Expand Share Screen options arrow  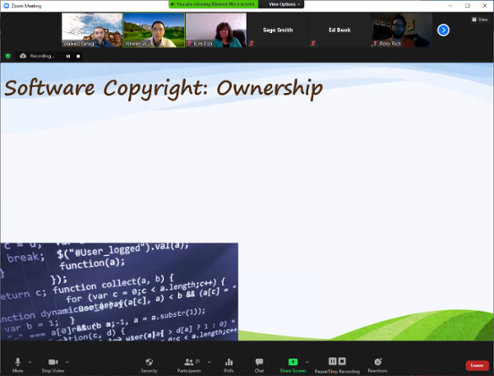tap(307, 362)
